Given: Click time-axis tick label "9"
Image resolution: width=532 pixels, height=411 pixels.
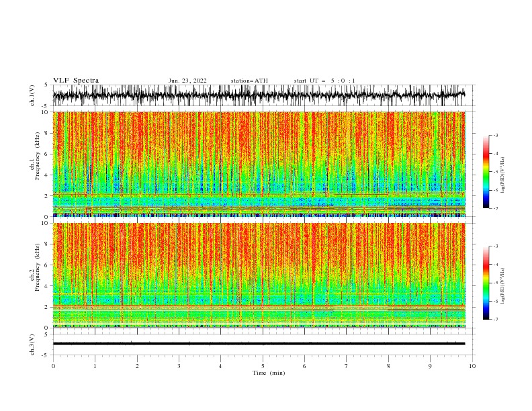Looking at the screenshot, I should coord(430,366).
